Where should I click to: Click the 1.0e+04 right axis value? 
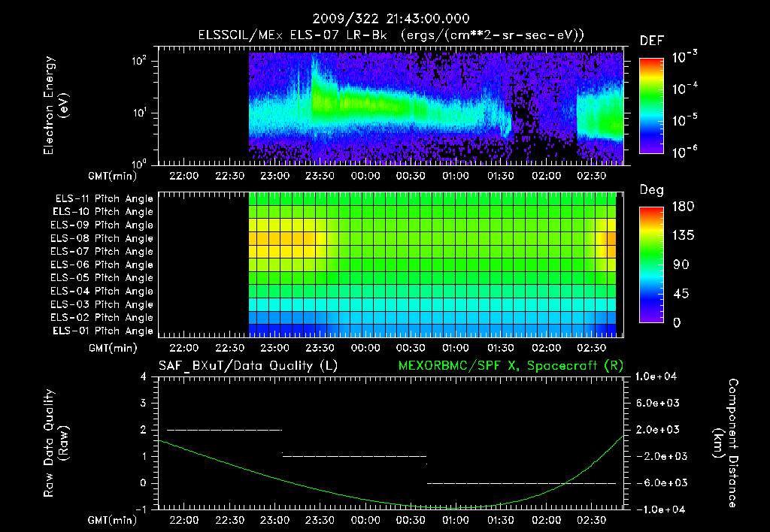(656, 376)
